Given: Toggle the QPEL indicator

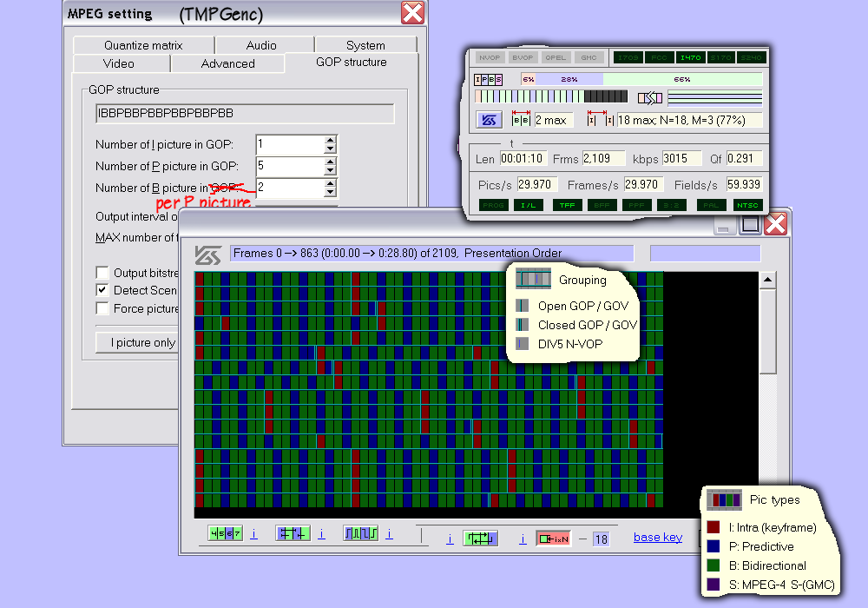Looking at the screenshot, I should pyautogui.click(x=556, y=57).
